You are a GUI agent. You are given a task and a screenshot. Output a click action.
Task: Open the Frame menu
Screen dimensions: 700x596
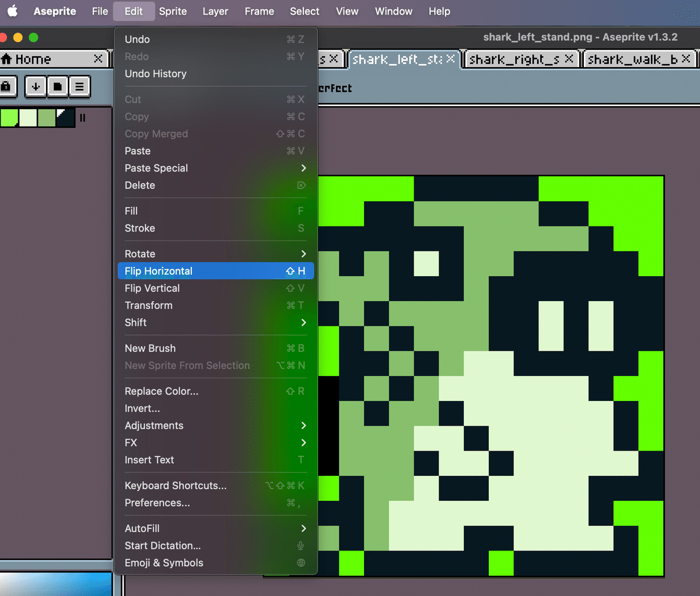pos(259,11)
